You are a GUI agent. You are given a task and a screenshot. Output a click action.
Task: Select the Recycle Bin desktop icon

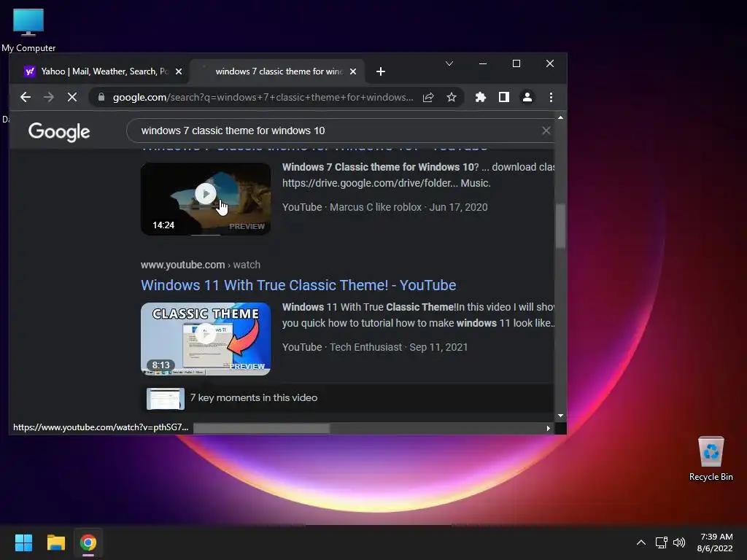711,458
